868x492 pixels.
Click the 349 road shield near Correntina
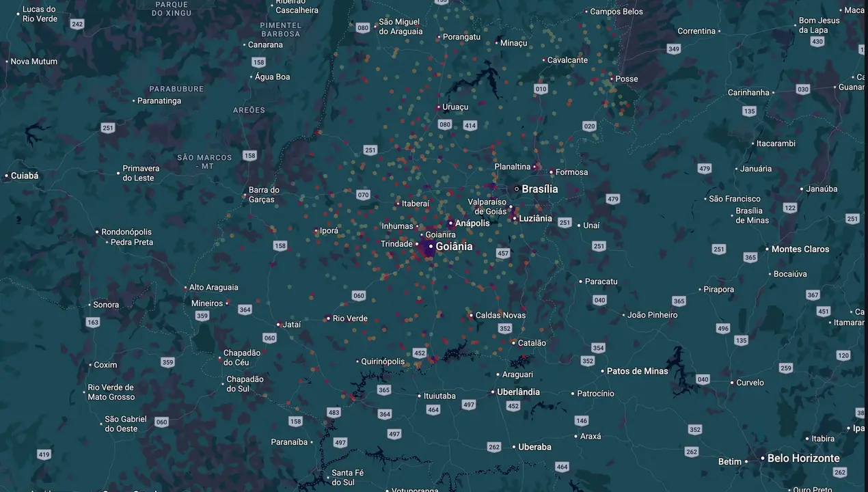[x=674, y=49]
